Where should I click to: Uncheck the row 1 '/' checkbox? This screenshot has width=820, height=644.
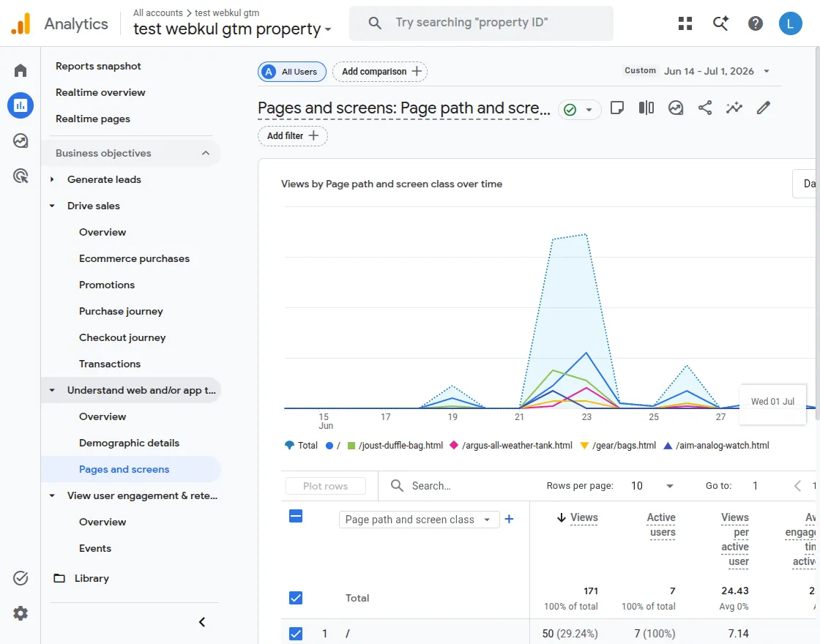pyautogui.click(x=296, y=634)
